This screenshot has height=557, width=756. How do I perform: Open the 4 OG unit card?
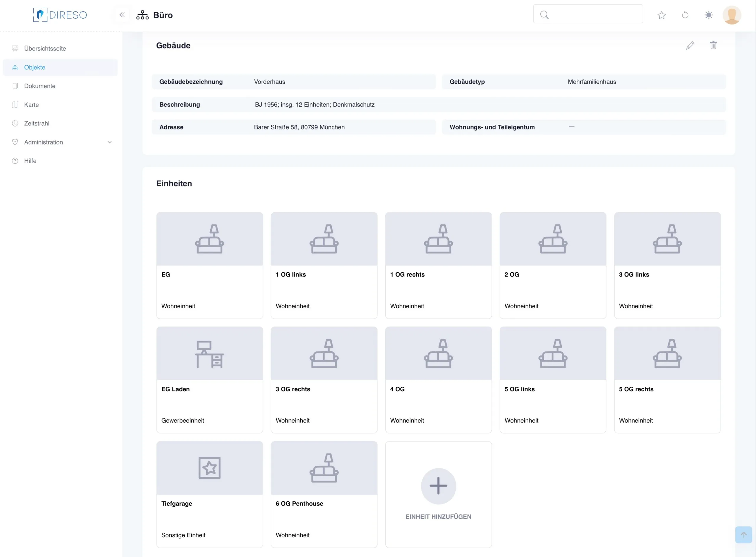[x=438, y=380]
